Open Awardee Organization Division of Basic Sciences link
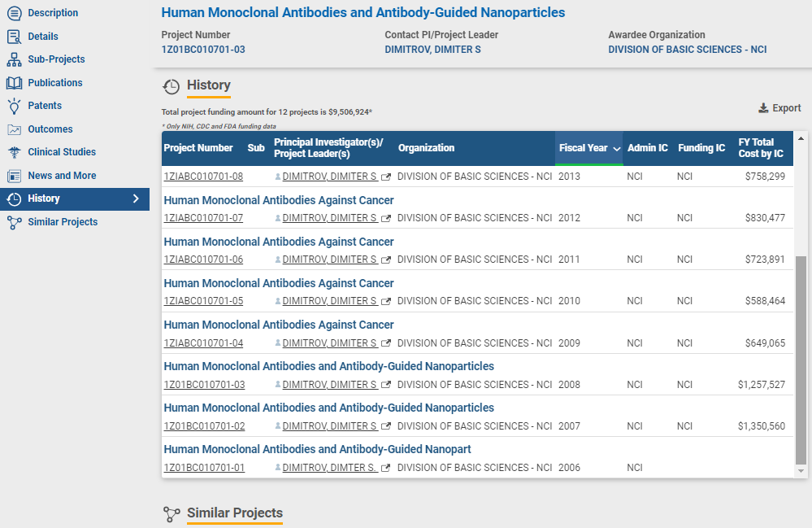Screen dimensions: 812x528 687,50
